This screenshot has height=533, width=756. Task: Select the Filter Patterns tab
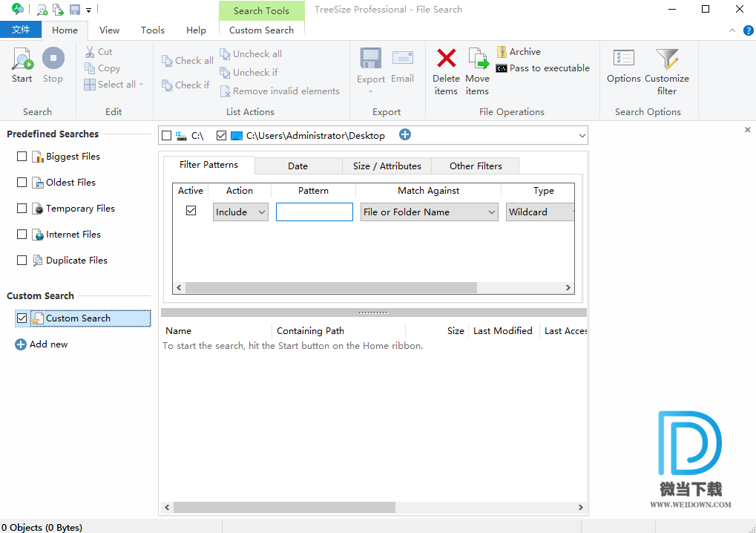tap(208, 165)
